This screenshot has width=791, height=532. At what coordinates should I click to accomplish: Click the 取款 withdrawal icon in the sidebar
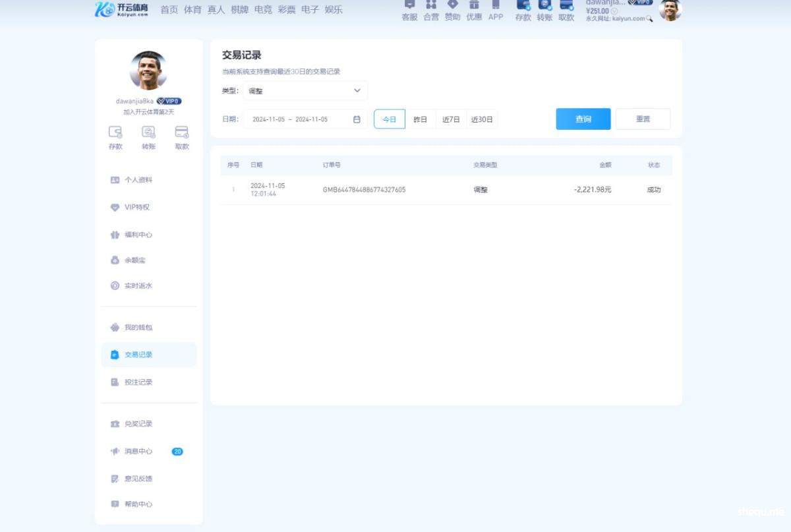click(x=182, y=136)
